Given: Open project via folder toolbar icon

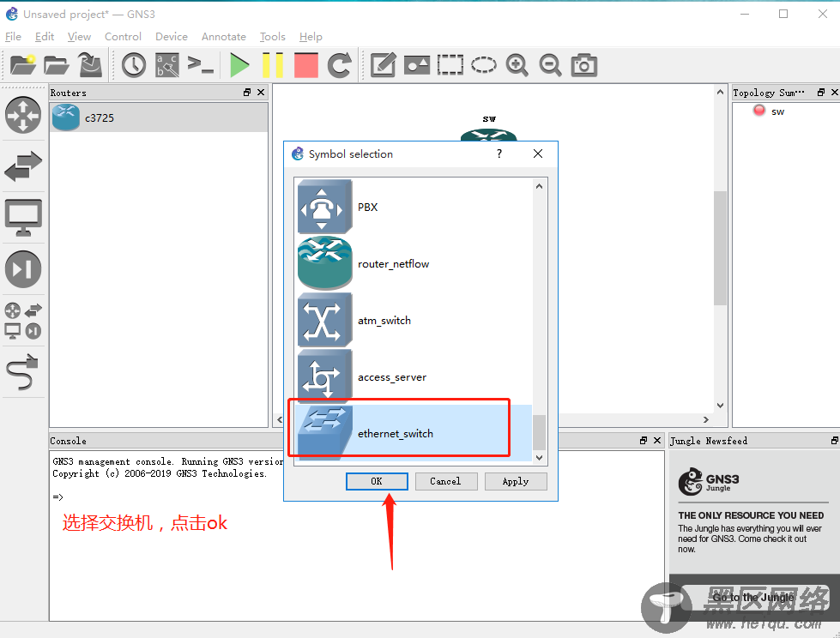Looking at the screenshot, I should 56,65.
